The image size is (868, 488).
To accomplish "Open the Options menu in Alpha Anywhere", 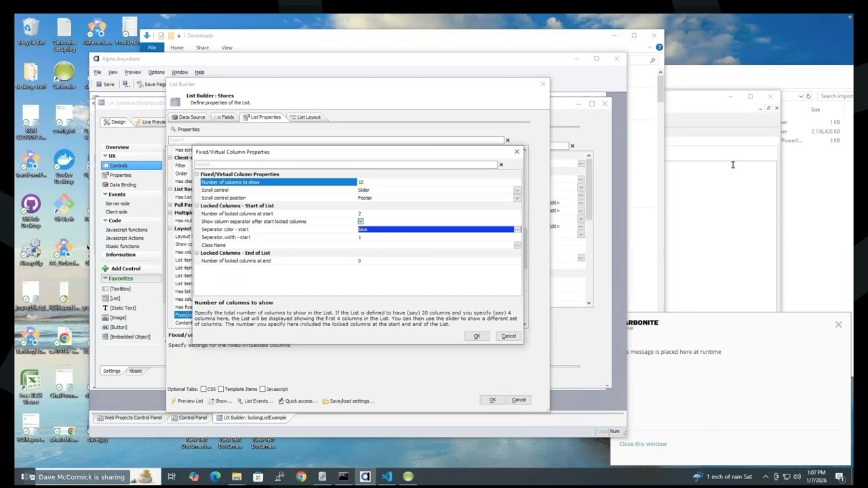I will point(156,72).
